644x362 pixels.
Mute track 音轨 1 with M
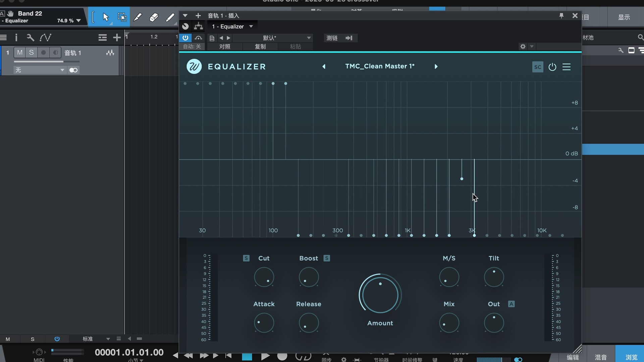coord(20,53)
